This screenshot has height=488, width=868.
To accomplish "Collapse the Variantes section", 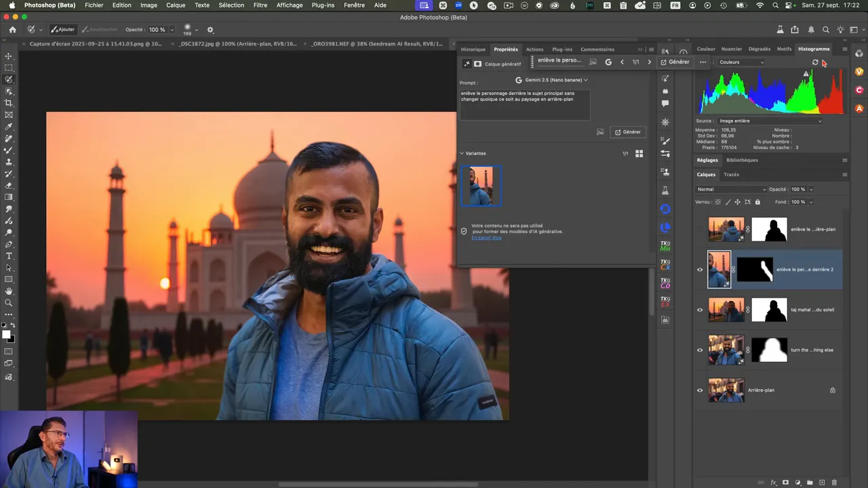I will click(462, 153).
